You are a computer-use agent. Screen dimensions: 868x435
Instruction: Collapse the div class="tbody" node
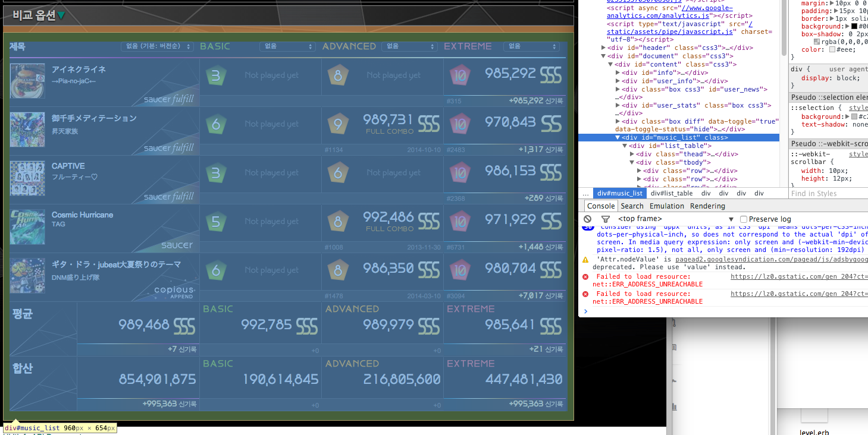(x=632, y=162)
